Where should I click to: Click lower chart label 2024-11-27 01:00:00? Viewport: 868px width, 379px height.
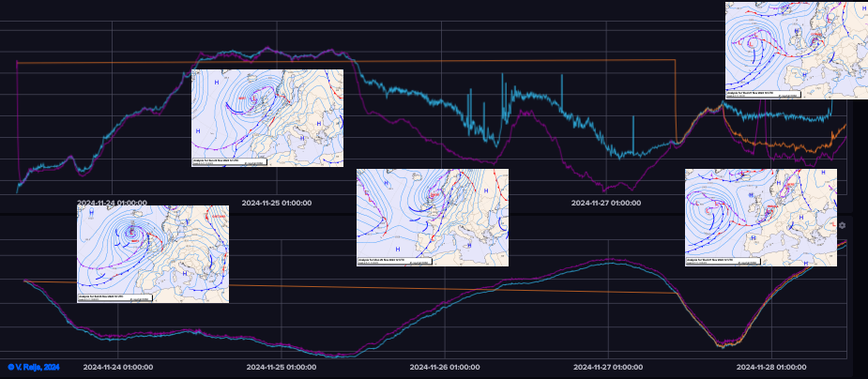click(608, 368)
